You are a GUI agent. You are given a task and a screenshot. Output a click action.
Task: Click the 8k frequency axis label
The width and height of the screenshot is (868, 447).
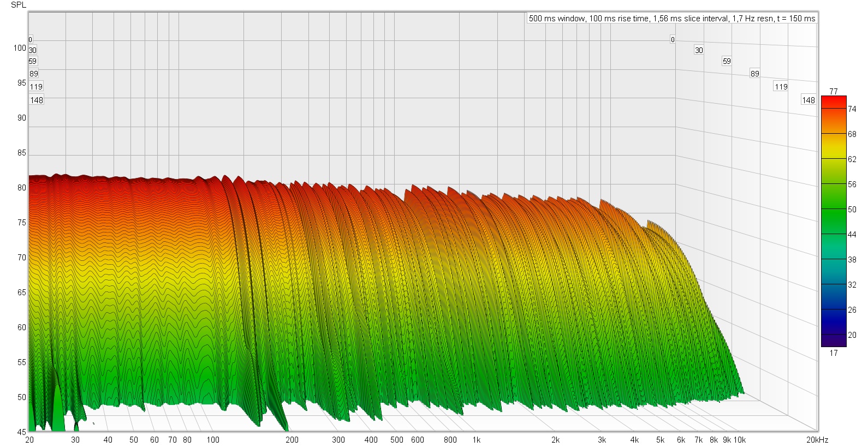(x=714, y=440)
